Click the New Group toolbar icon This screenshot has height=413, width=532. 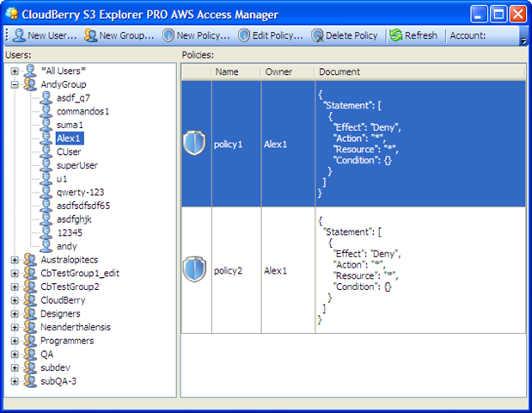90,35
